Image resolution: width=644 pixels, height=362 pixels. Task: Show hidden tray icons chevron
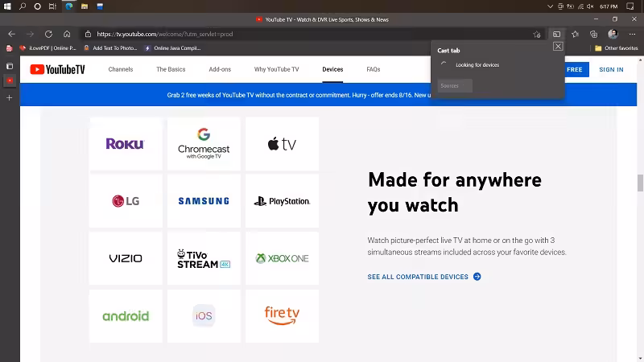[x=550, y=6]
